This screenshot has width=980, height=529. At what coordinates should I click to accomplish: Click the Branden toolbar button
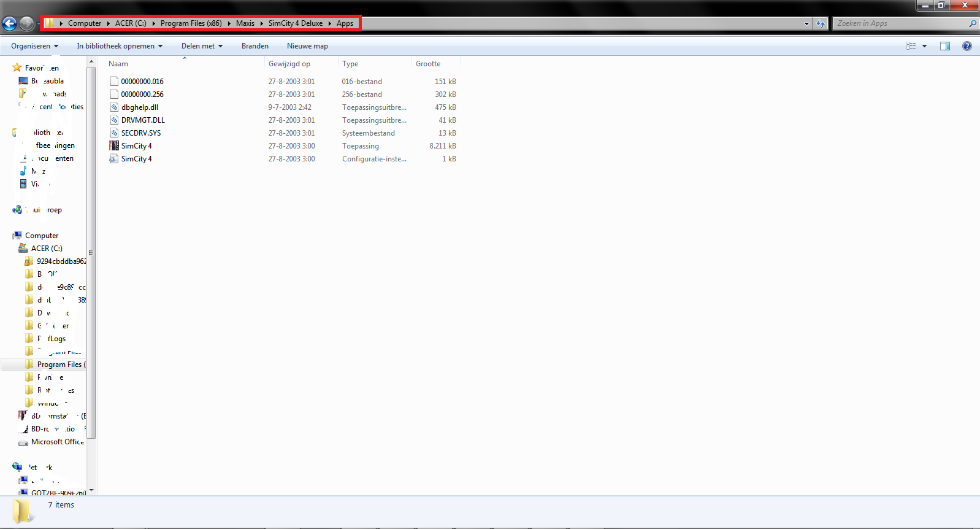point(255,46)
